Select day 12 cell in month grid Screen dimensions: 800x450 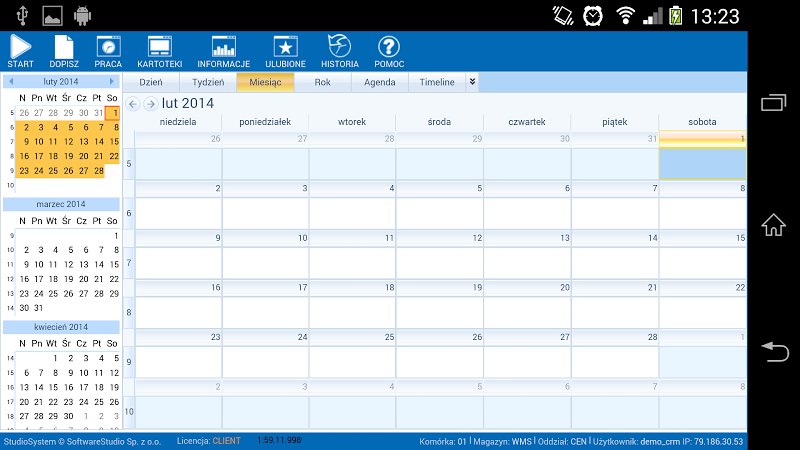click(x=440, y=255)
